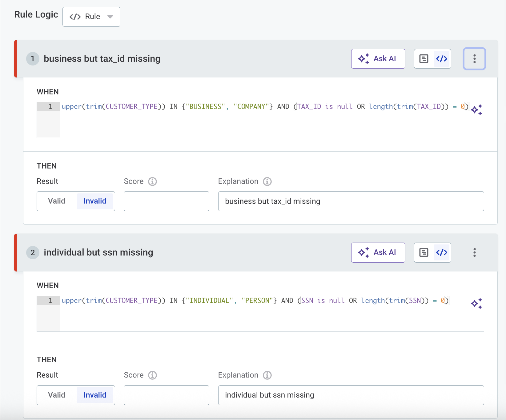Screen dimensions: 506x420
Task: Click Ask AI for rule 1
Action: [x=378, y=59]
